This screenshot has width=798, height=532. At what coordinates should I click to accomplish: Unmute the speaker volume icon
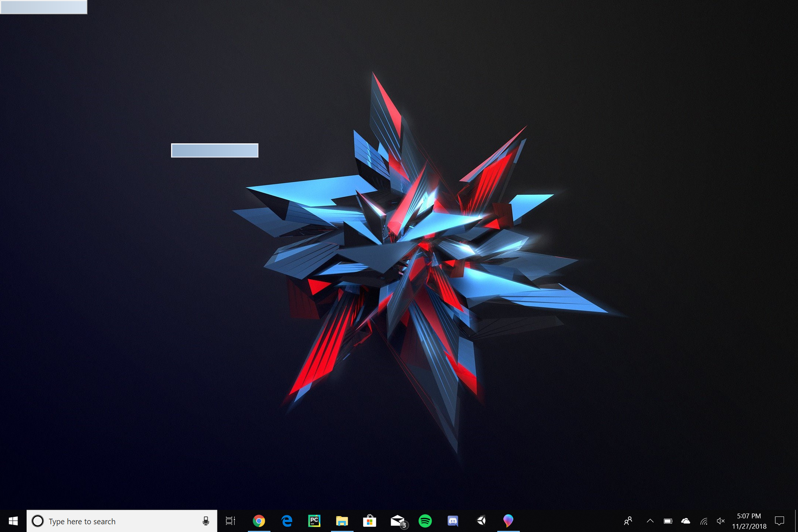click(x=721, y=521)
